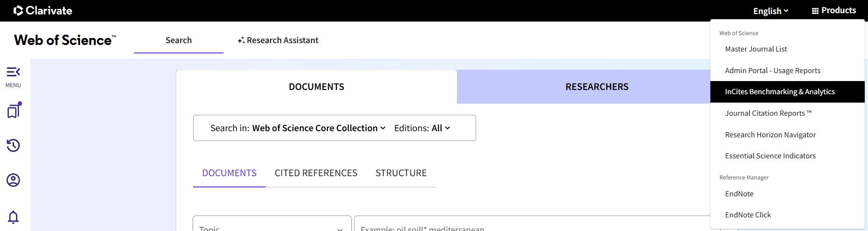Open the English language dropdown
The width and height of the screenshot is (868, 231).
(770, 11)
